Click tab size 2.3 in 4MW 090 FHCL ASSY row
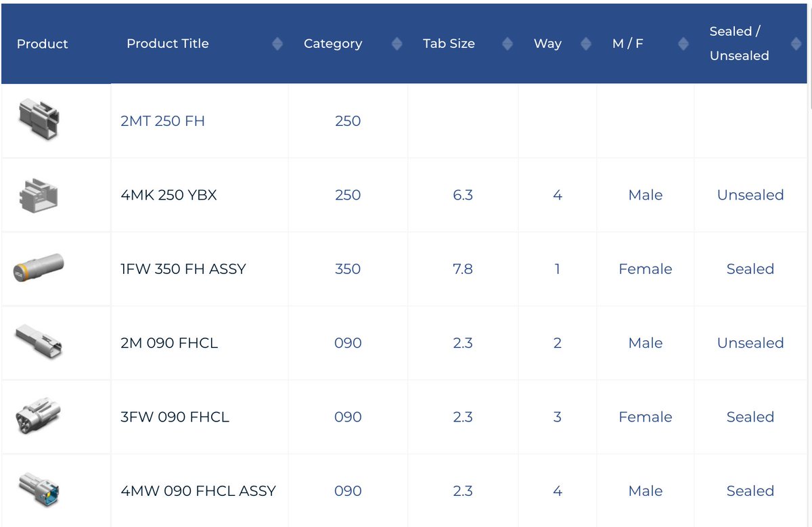Screen dimensions: 812x527 pyautogui.click(x=463, y=491)
